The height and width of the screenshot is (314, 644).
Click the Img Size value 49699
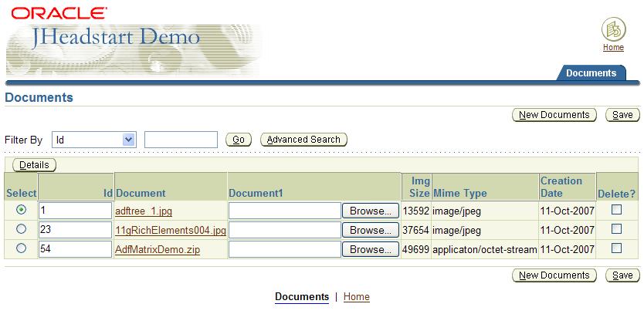[x=415, y=249]
